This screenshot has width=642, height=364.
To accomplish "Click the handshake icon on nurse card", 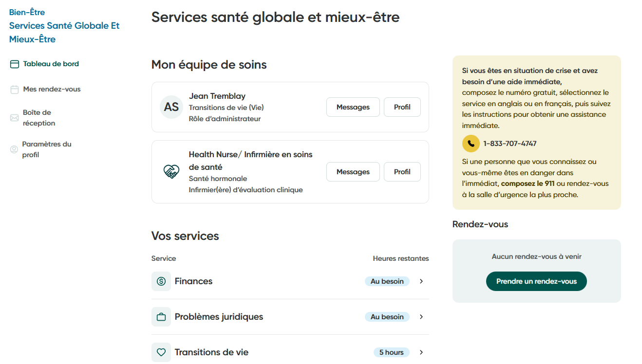I will [171, 171].
